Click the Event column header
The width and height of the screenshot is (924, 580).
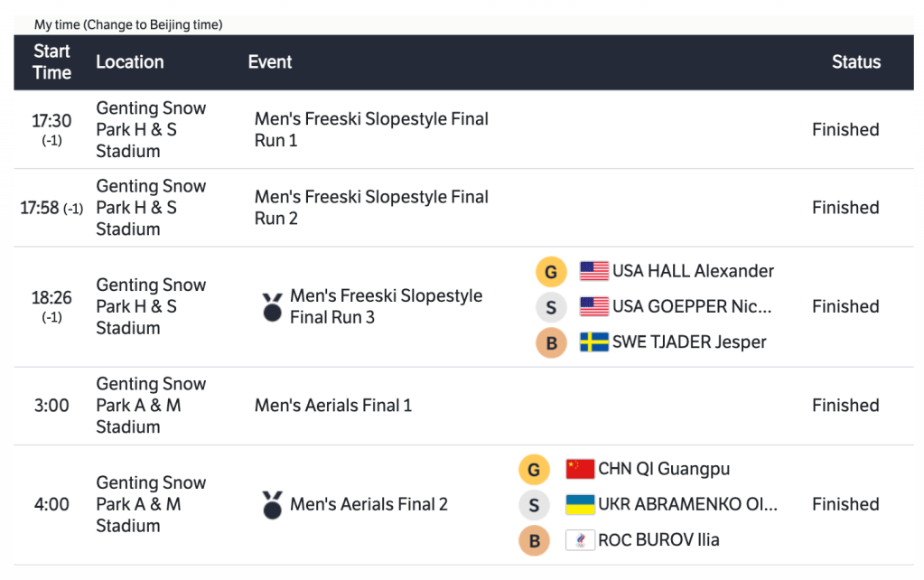tap(270, 62)
